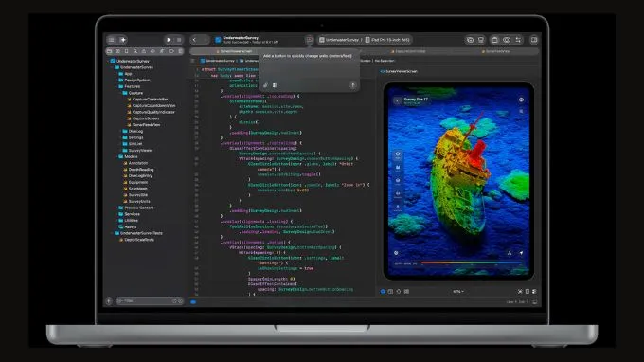The height and width of the screenshot is (362, 644).
Task: Open the UnderwaterSurvey scheme selector
Action: 339,40
